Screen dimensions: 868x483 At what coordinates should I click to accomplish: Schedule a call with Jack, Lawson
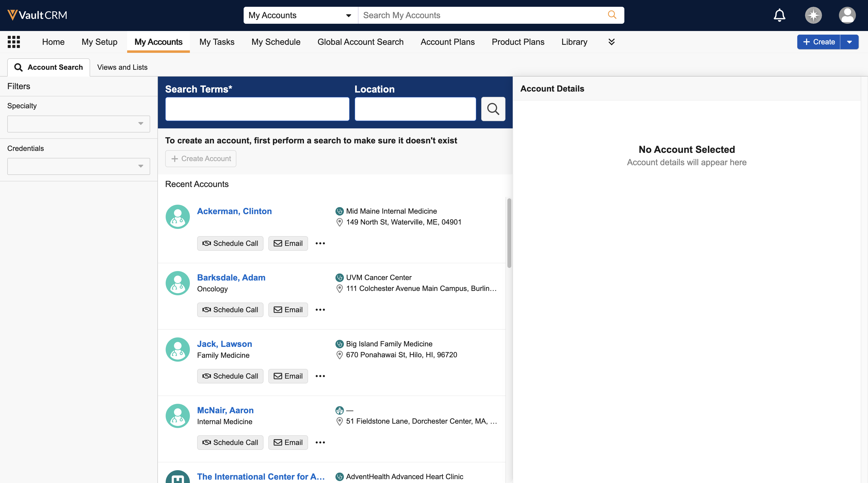pos(230,376)
